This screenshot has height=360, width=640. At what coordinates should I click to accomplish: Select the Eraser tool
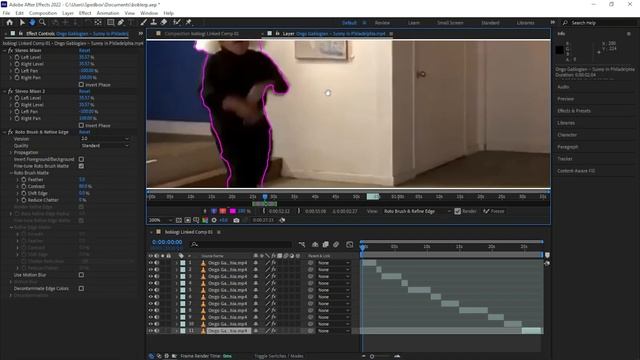pos(164,22)
